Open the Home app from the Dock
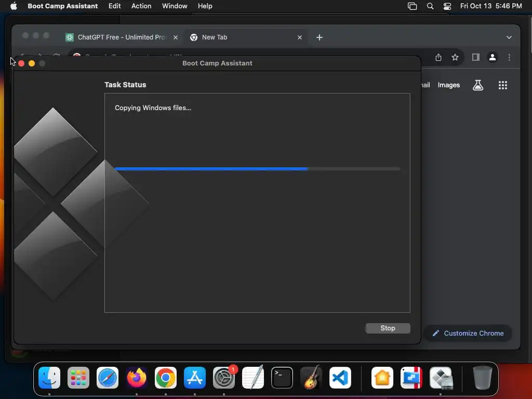This screenshot has height=399, width=532. (382, 378)
